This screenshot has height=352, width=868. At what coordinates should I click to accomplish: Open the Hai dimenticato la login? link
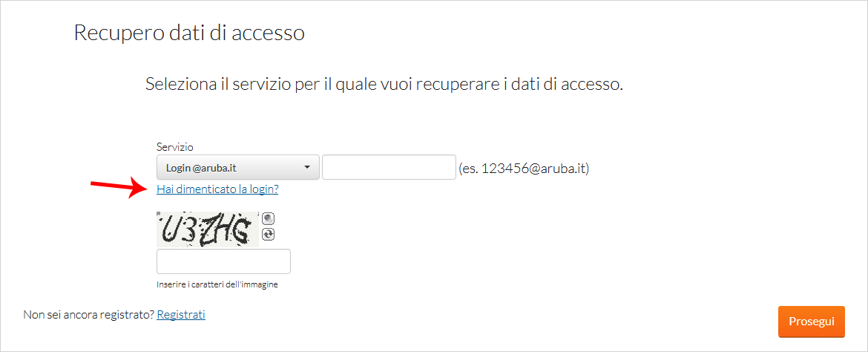(x=217, y=189)
